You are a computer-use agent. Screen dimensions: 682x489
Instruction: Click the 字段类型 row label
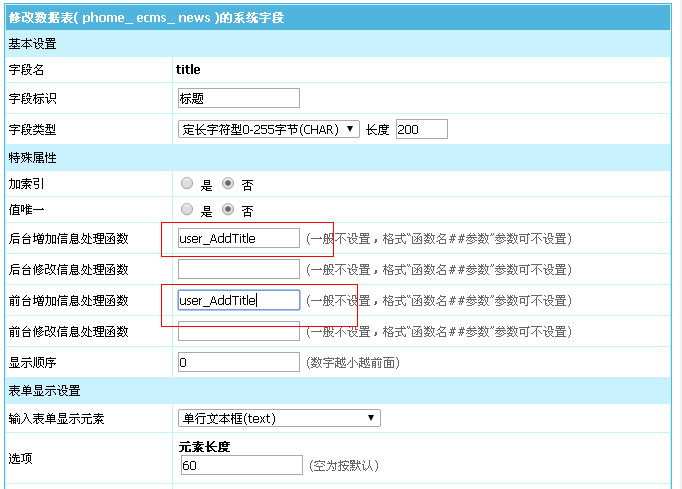33,129
